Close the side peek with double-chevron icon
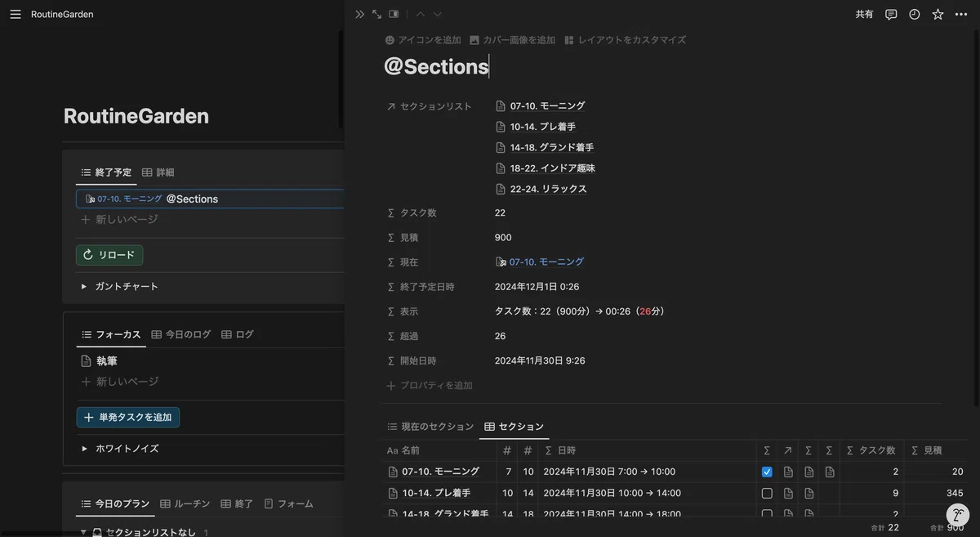 [359, 15]
